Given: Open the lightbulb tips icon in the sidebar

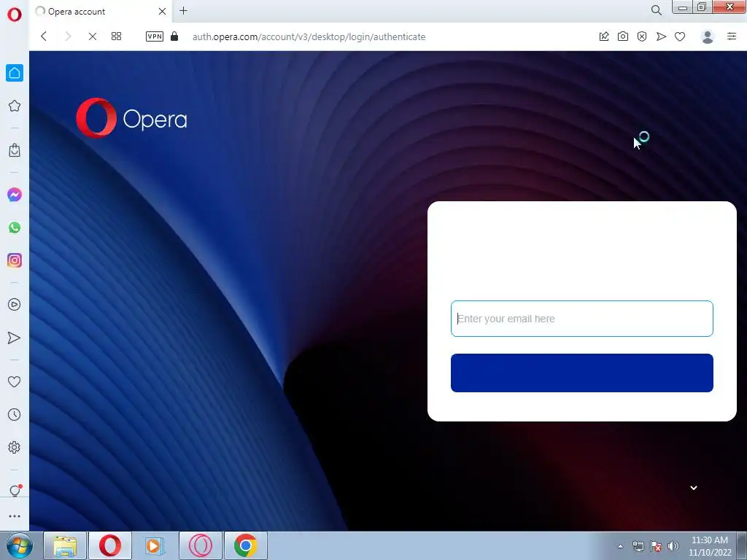Looking at the screenshot, I should point(15,491).
